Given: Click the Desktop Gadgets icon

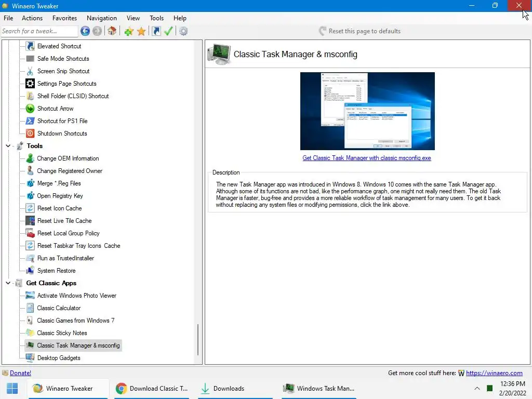Looking at the screenshot, I should coord(30,358).
